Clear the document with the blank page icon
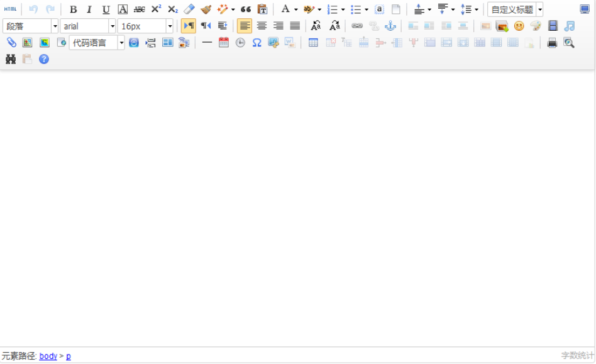 coord(395,9)
